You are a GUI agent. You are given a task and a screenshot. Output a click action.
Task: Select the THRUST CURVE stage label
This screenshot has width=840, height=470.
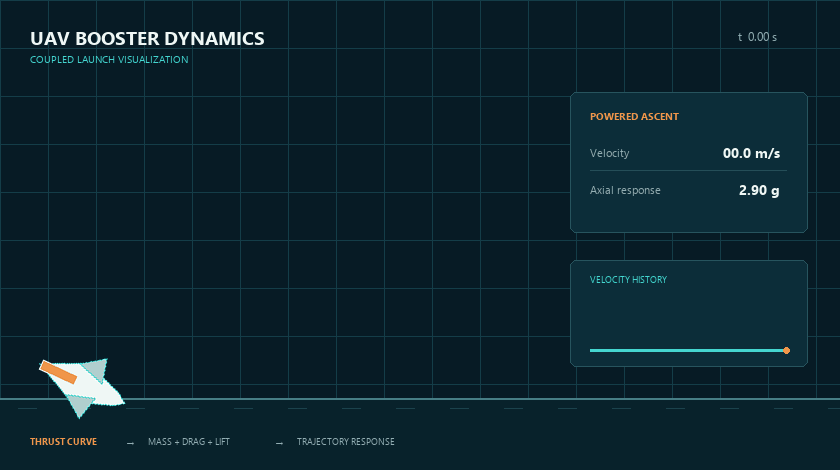pyautogui.click(x=63, y=442)
